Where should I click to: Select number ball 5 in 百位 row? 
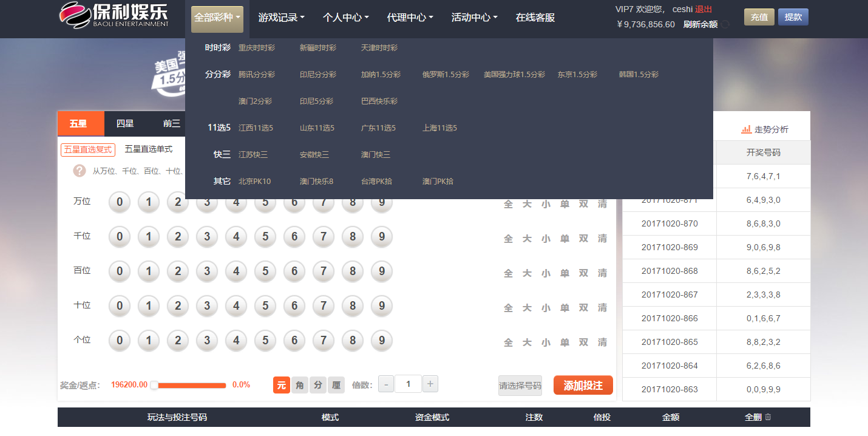coord(265,271)
